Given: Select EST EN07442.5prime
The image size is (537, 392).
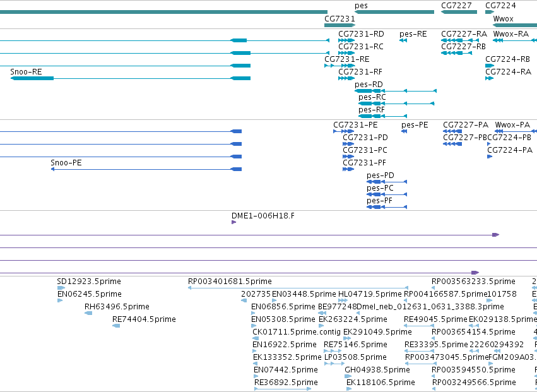Looking at the screenshot, I should click(256, 377).
